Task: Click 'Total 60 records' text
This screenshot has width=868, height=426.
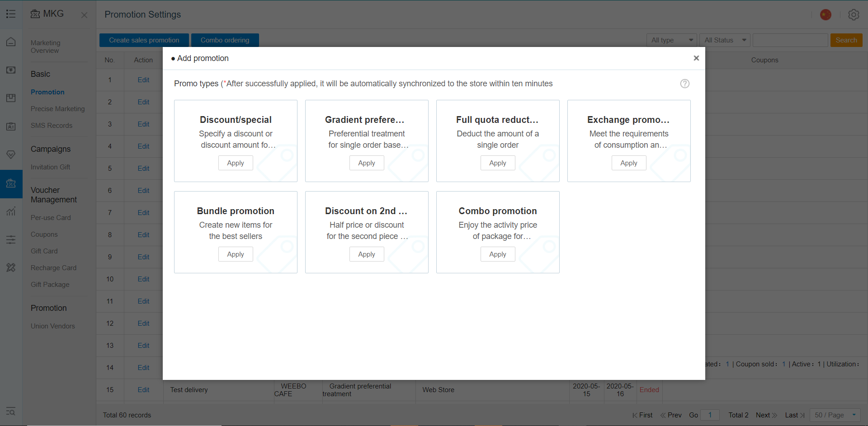Action: pyautogui.click(x=127, y=415)
